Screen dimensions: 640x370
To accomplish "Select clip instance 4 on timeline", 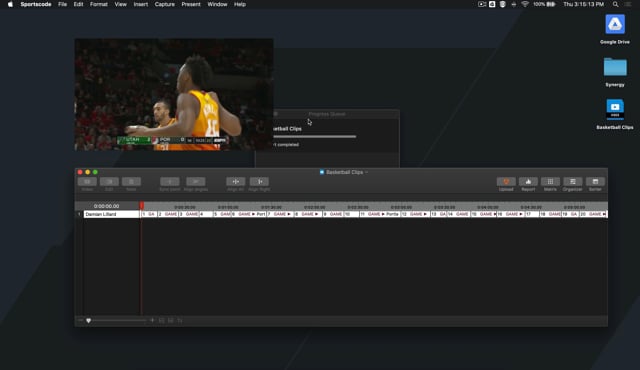I will click(x=206, y=214).
